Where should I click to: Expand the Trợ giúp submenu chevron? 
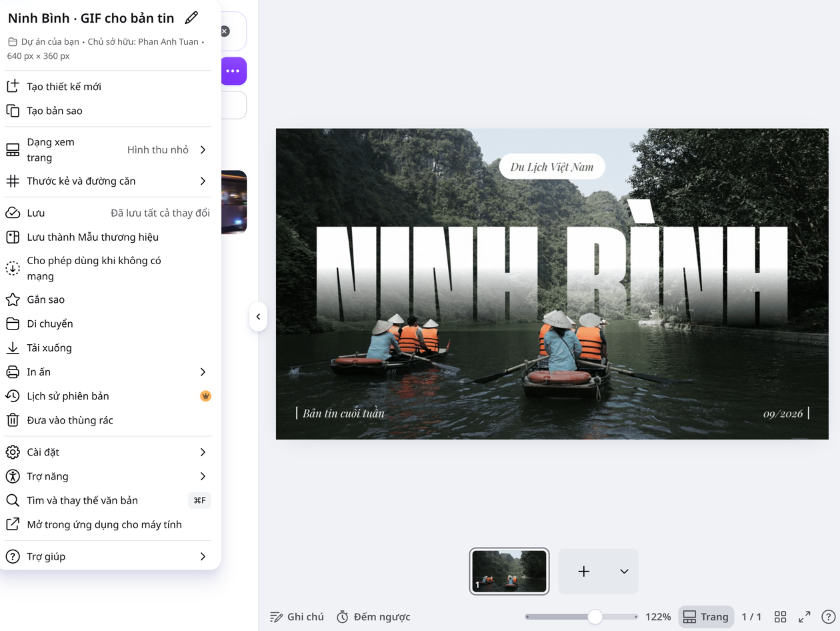203,556
